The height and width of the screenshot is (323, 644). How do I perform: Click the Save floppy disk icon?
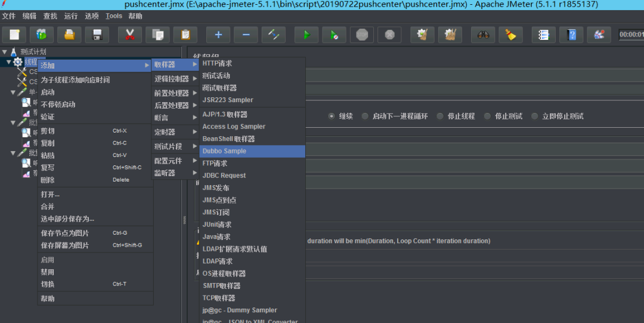(97, 35)
